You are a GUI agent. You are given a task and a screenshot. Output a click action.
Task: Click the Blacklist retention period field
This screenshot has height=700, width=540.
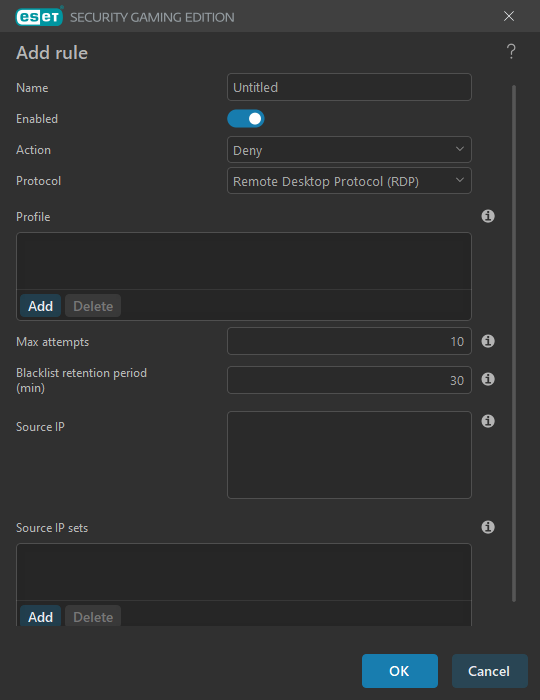[349, 380]
